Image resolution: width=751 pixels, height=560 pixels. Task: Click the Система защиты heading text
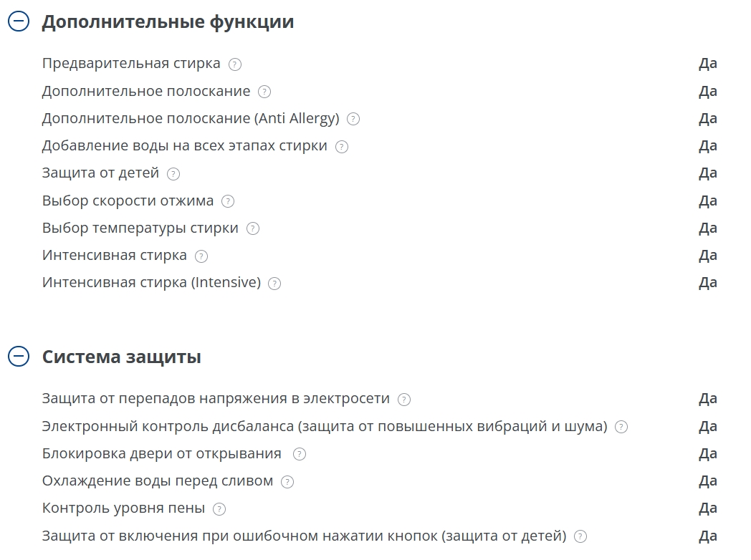click(121, 357)
